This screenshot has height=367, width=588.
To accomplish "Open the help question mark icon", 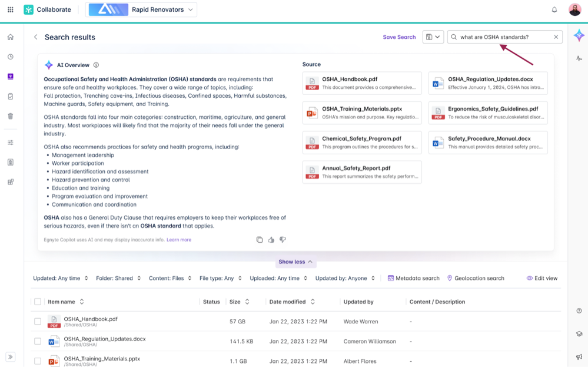I will 579,310.
